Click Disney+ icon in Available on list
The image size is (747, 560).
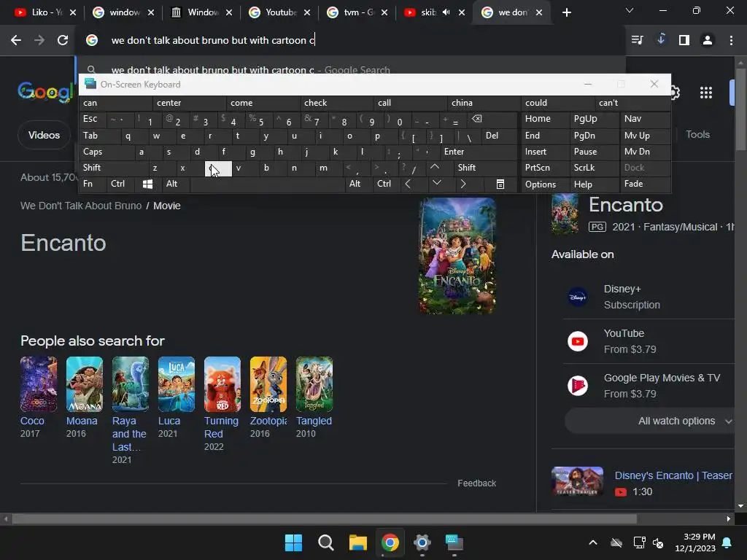coord(578,297)
